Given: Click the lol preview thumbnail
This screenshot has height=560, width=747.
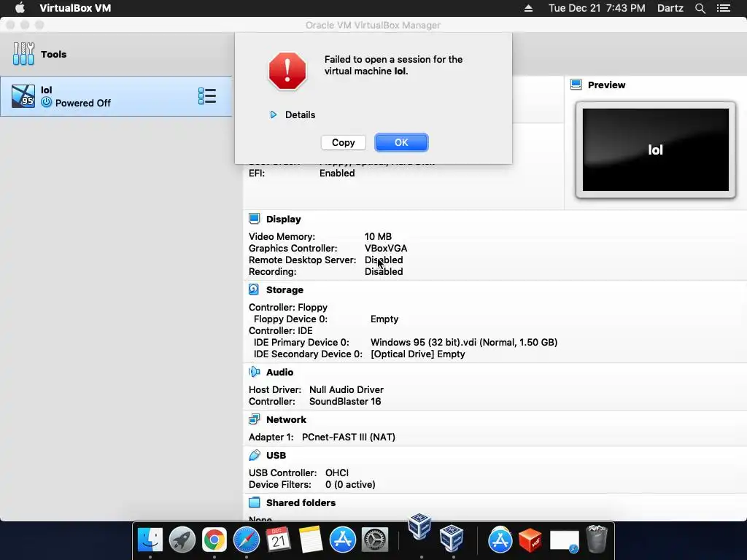Looking at the screenshot, I should pyautogui.click(x=656, y=149).
